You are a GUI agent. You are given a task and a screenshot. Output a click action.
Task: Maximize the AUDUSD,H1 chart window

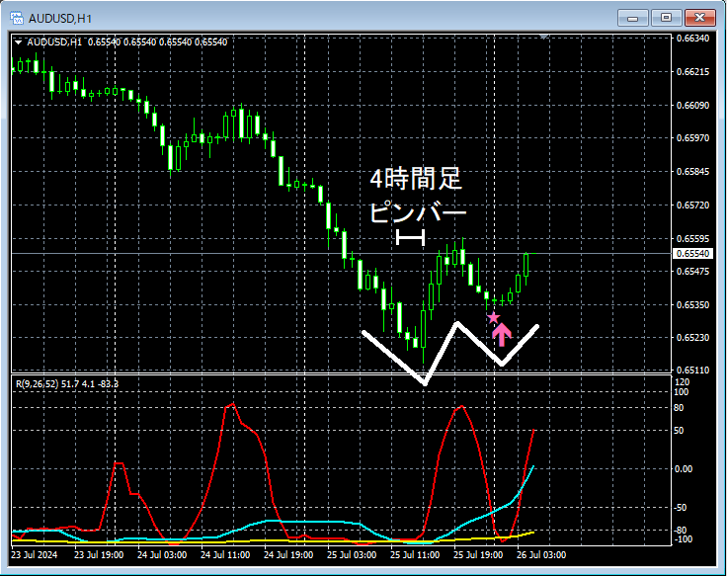coord(666,18)
